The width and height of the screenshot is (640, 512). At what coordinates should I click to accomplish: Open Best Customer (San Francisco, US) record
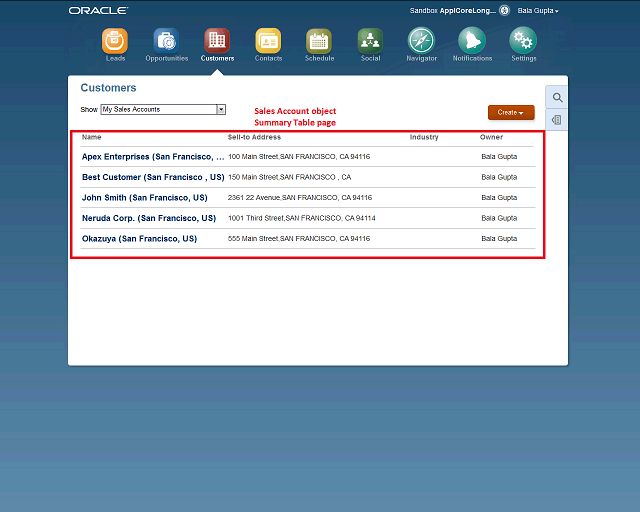pos(153,177)
